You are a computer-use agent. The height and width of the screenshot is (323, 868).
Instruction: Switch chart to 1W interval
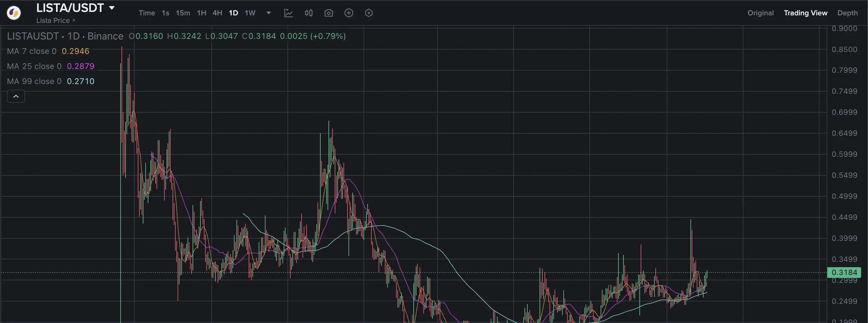tap(250, 13)
